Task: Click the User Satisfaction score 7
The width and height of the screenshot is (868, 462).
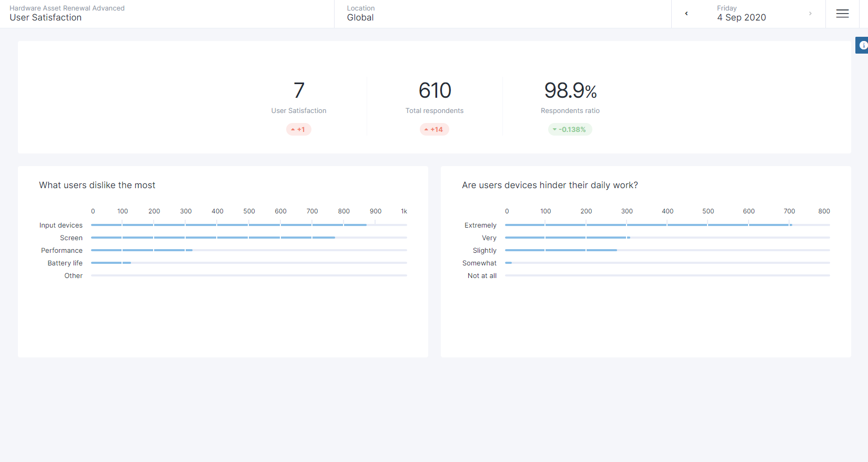Action: (x=299, y=90)
